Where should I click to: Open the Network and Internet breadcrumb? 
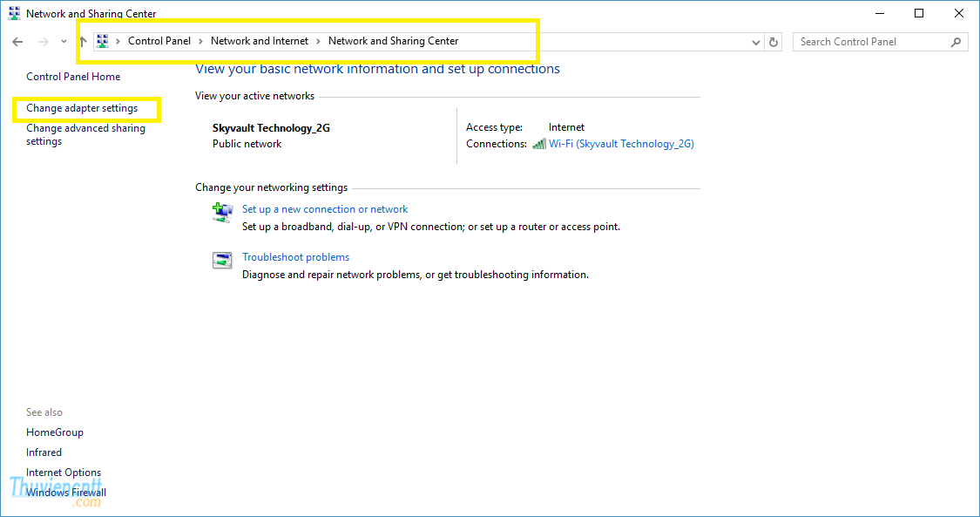[x=260, y=41]
